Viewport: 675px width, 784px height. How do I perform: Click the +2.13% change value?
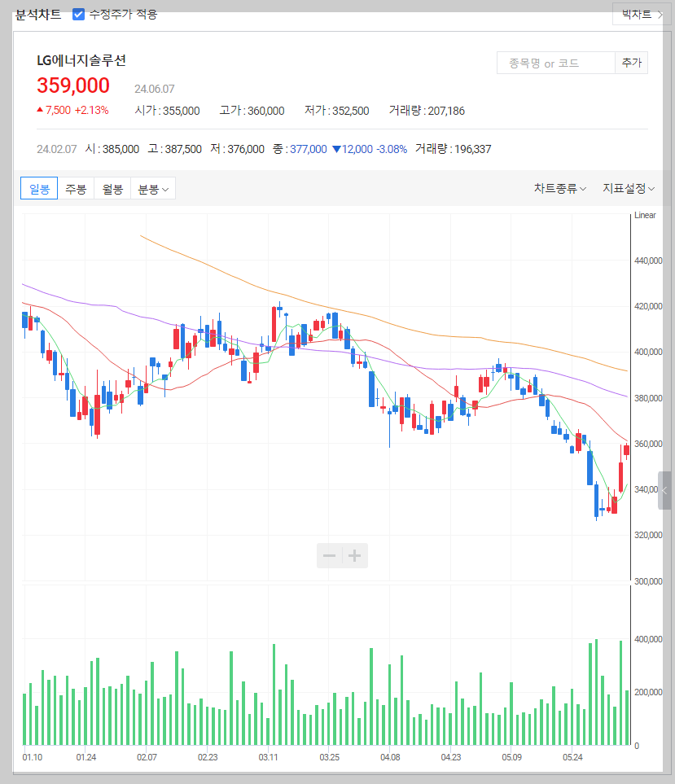(x=91, y=110)
